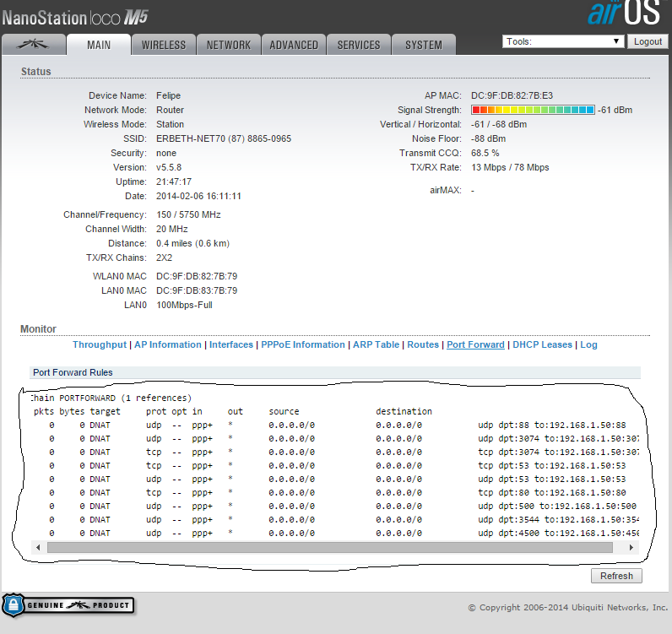Click the date value 2014-02-06 16:11:11
The image size is (672, 634).
[198, 197]
